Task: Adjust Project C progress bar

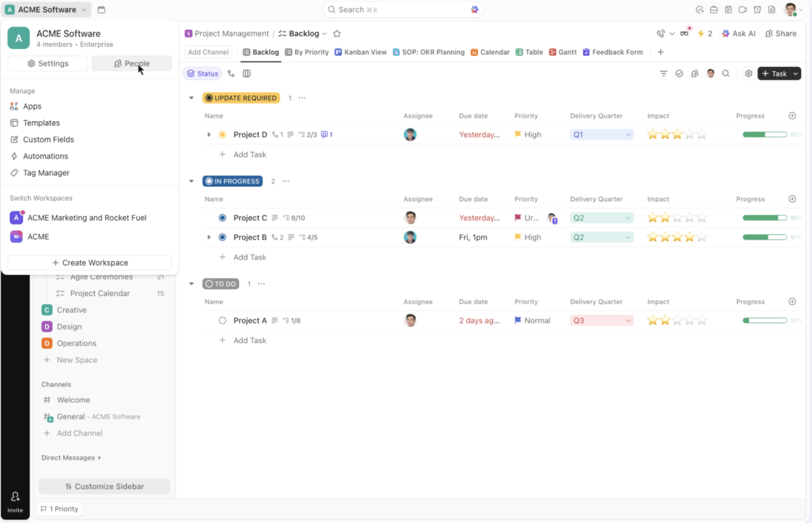Action: [764, 218]
